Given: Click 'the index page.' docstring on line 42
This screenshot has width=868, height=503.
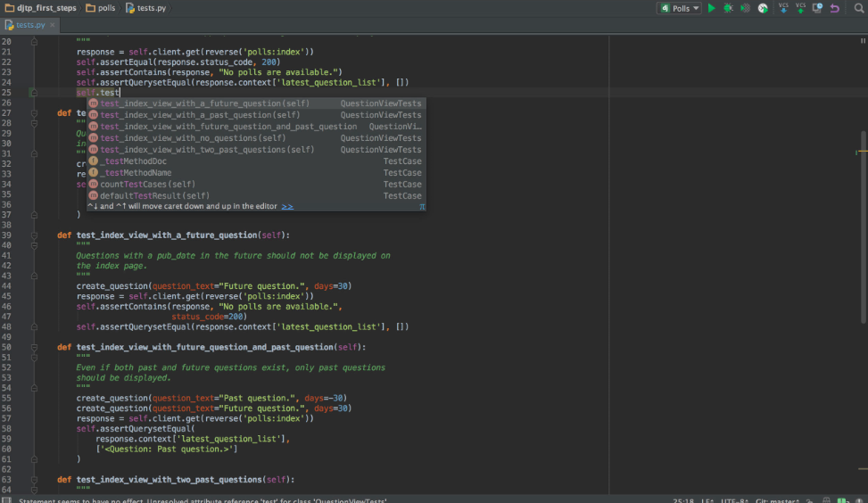Looking at the screenshot, I should [112, 266].
